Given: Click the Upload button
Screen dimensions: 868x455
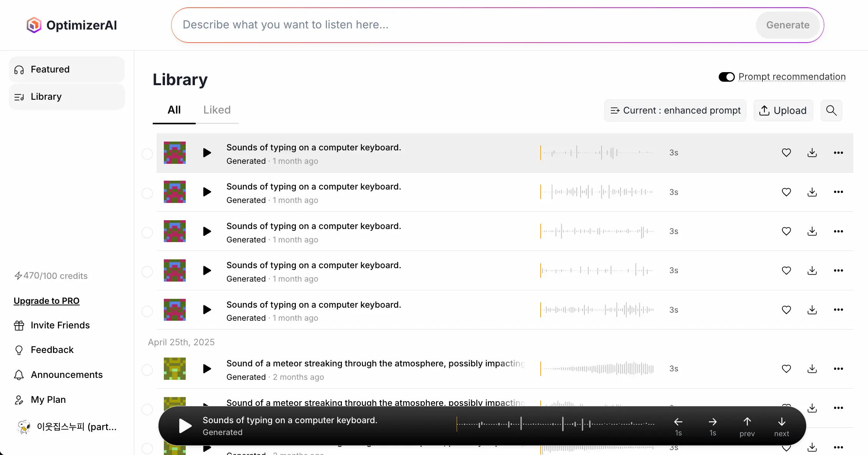Looking at the screenshot, I should [x=783, y=110].
